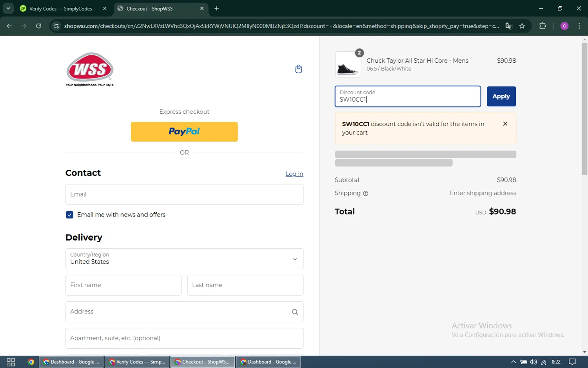The height and width of the screenshot is (368, 588).
Task: Click the Enter shipping address text
Action: click(x=483, y=193)
